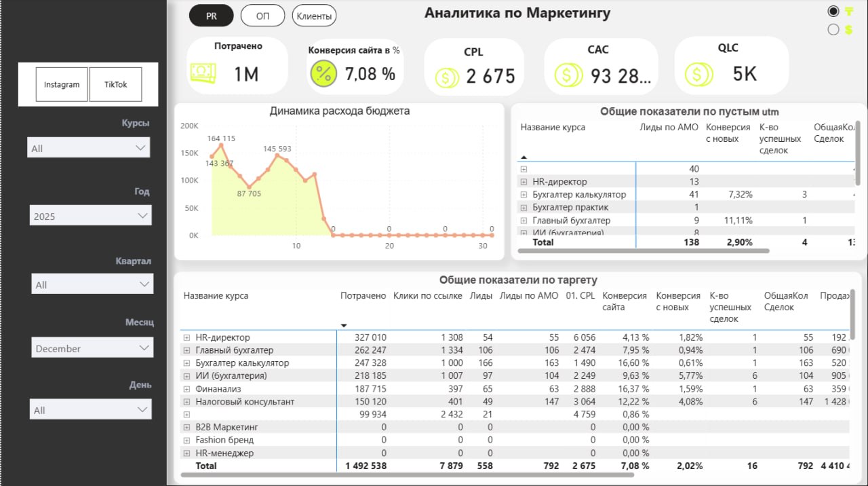Screen dimensions: 868x486
Task: Expand the Fashion бренд row
Action: click(x=186, y=441)
